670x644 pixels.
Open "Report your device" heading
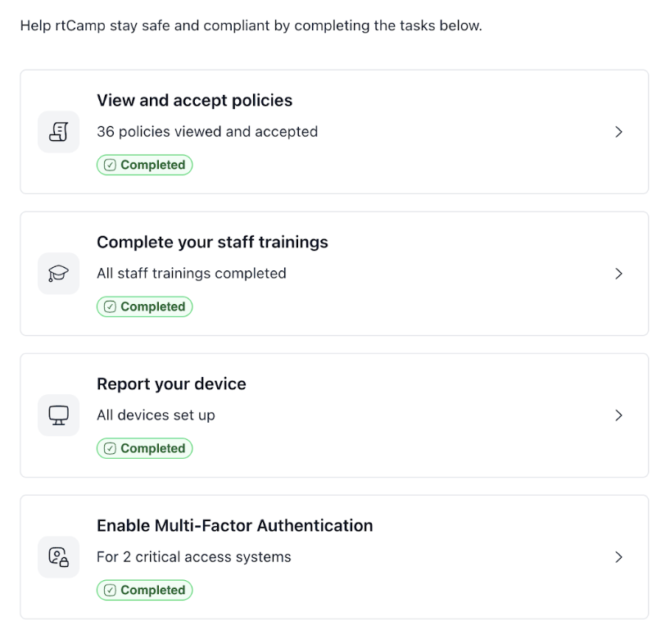171,384
